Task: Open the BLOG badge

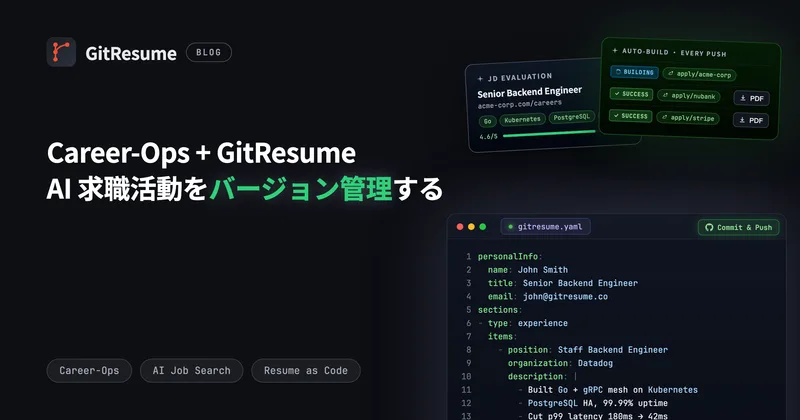Action: pos(209,52)
